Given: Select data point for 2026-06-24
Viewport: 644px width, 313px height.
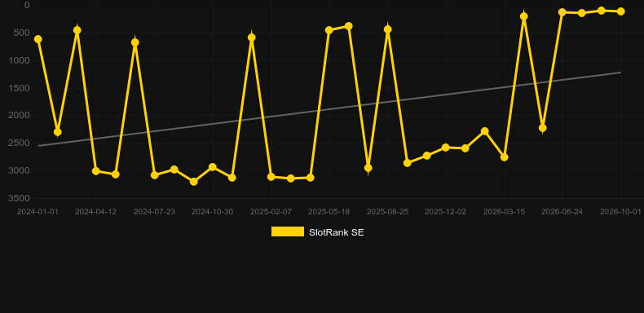Looking at the screenshot, I should [x=562, y=12].
